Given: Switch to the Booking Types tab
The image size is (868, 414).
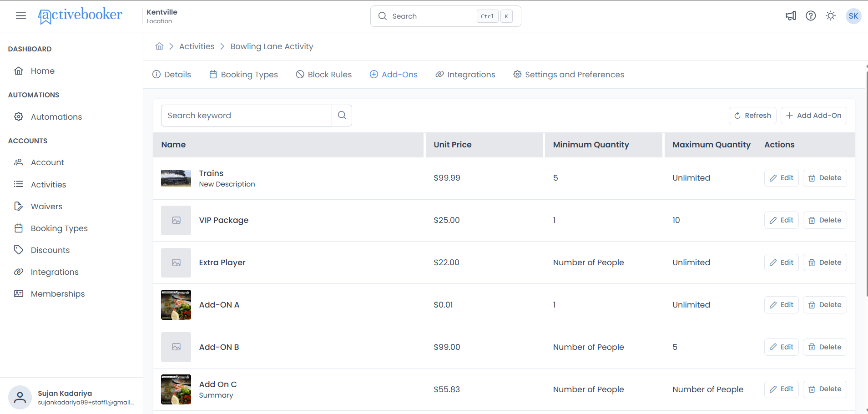Looking at the screenshot, I should 243,75.
